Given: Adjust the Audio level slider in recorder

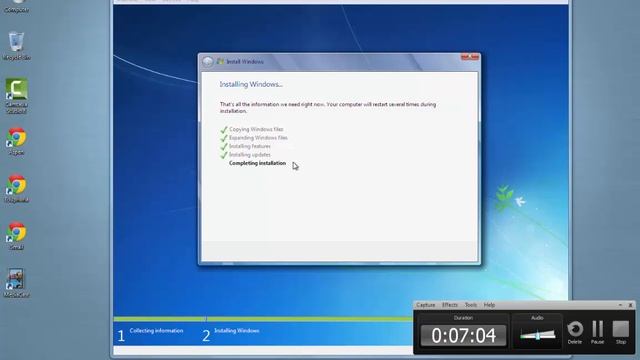Looking at the screenshot, I should (538, 335).
